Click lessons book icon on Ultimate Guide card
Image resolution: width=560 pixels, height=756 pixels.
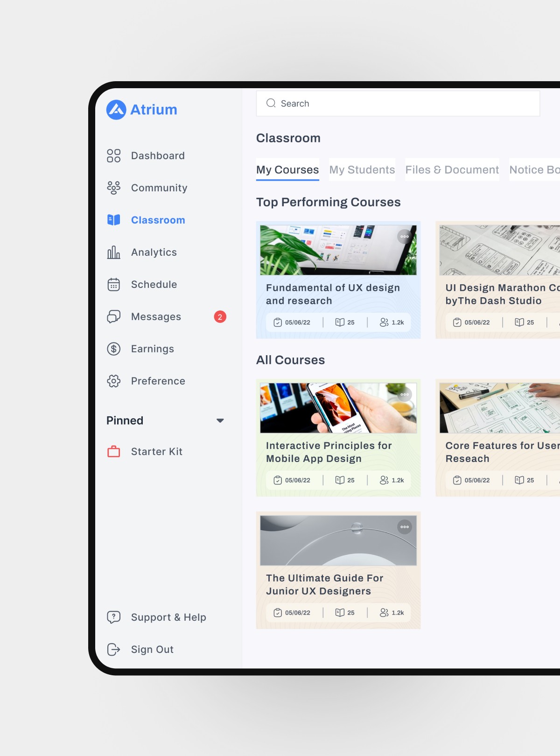340,613
